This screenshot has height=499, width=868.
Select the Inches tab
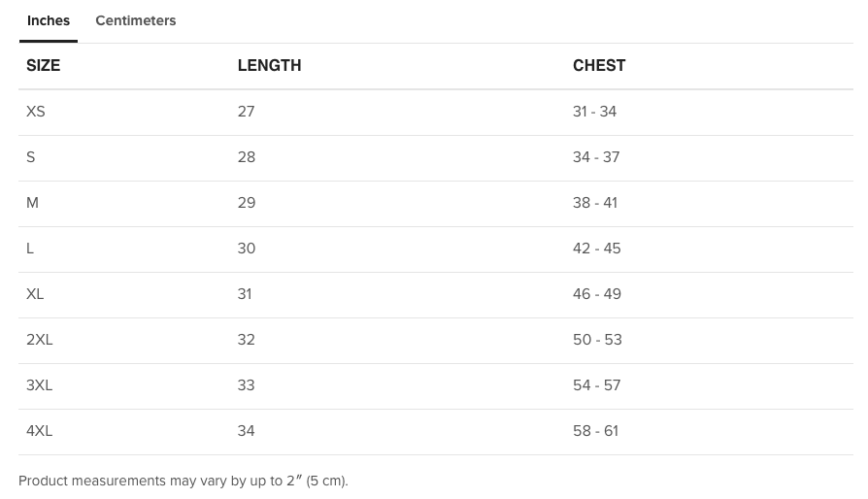(49, 20)
